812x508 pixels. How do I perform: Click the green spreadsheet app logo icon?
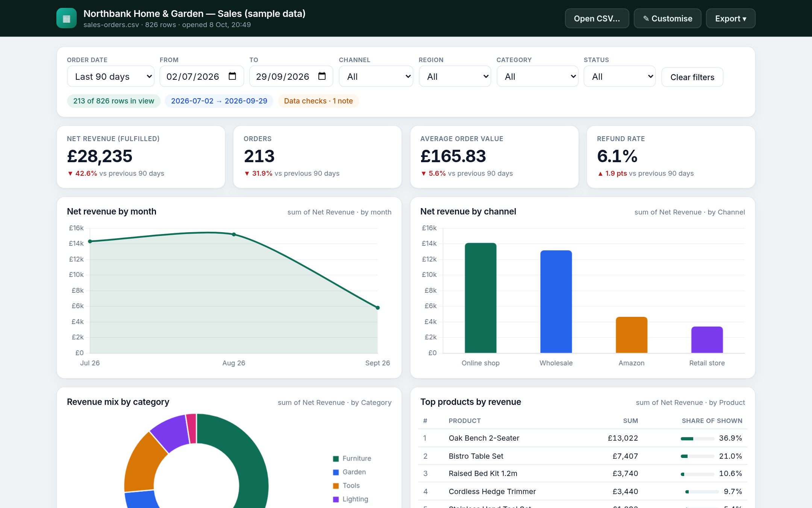pos(67,18)
